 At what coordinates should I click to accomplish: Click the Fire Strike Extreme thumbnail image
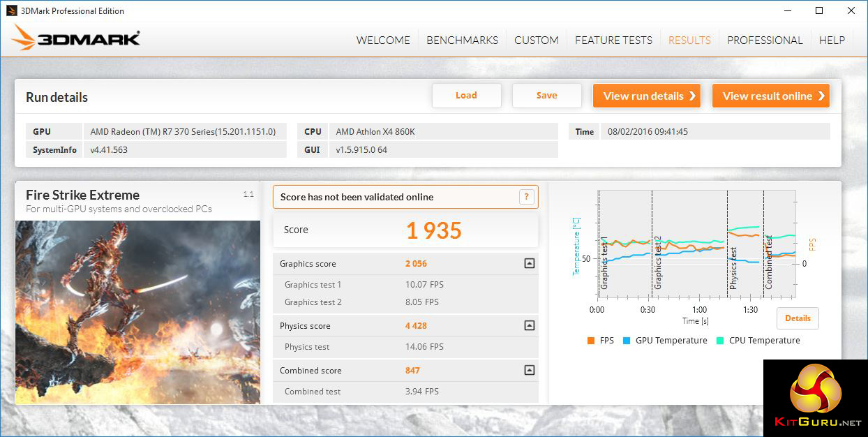[137, 312]
